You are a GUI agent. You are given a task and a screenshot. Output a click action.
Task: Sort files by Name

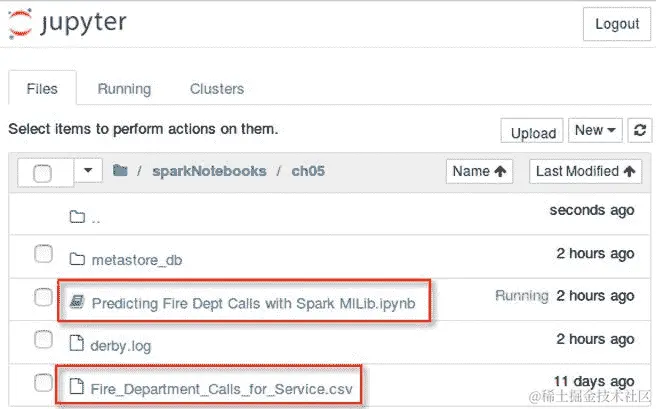pos(479,171)
